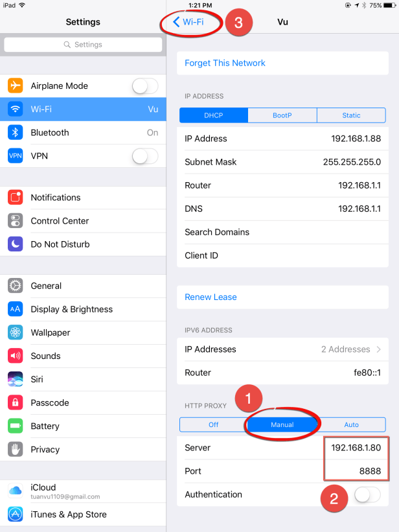Tap the Privacy hand icon

[x=16, y=449]
